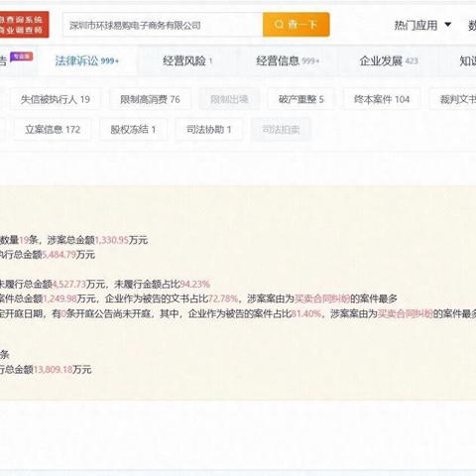The height and width of the screenshot is (476, 476).
Task: Click the 5,484.79 amount value
Action: [x=59, y=255]
